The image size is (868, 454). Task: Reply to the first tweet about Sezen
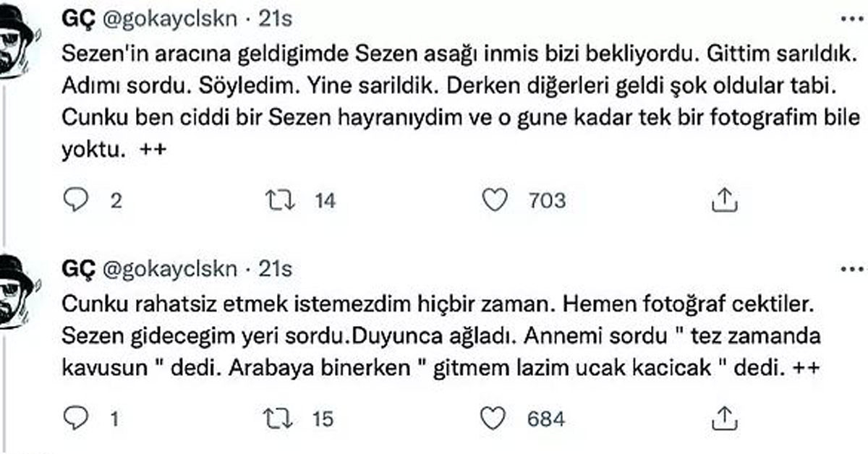coord(75,200)
